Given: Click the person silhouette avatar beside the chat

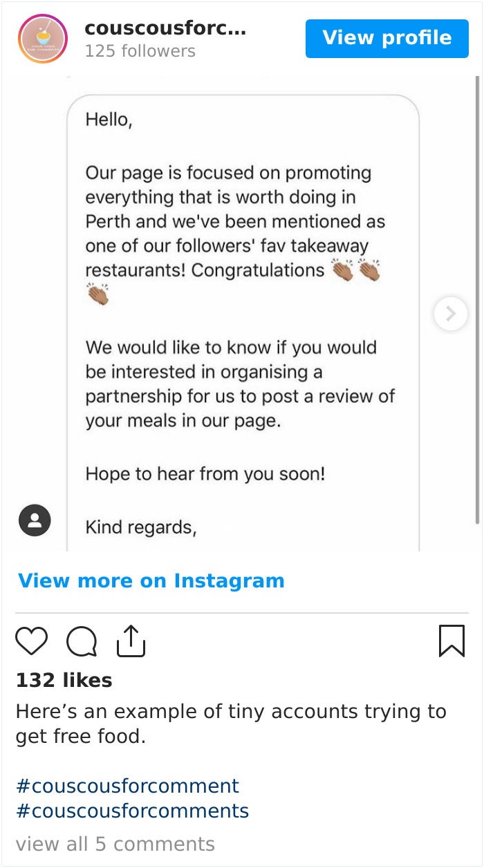Looking at the screenshot, I should [35, 520].
